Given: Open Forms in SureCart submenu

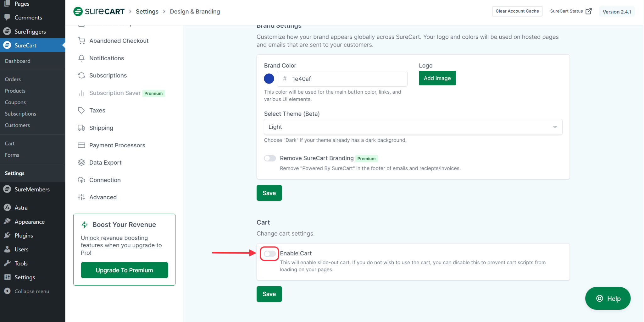Looking at the screenshot, I should click(12, 155).
